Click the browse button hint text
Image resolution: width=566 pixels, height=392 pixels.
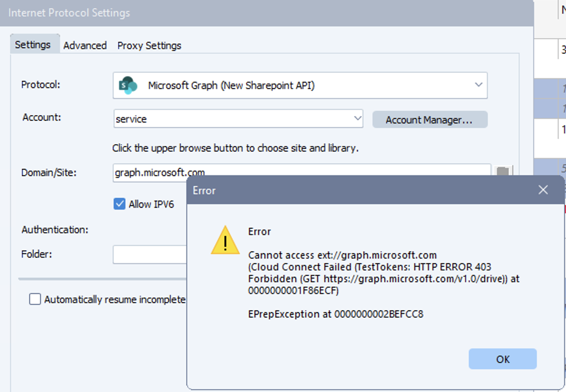pos(235,148)
